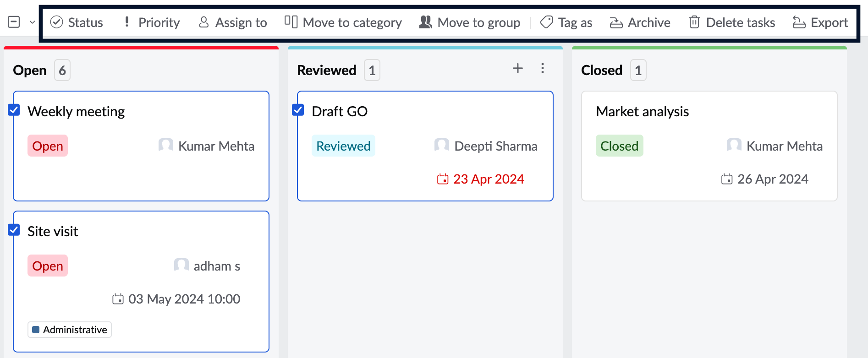Viewport: 868px width, 358px height.
Task: Click the Tag as label icon
Action: click(547, 22)
